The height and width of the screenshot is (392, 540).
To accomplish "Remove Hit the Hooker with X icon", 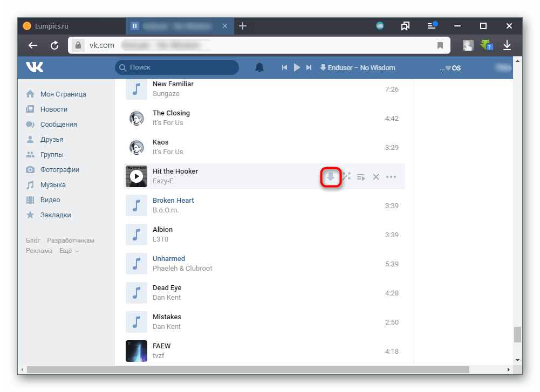I will tap(375, 177).
